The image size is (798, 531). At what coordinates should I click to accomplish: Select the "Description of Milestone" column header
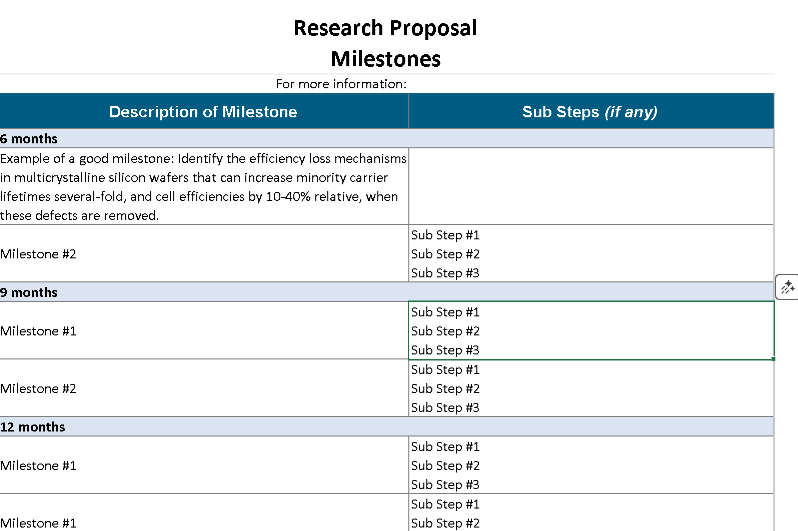pyautogui.click(x=203, y=111)
